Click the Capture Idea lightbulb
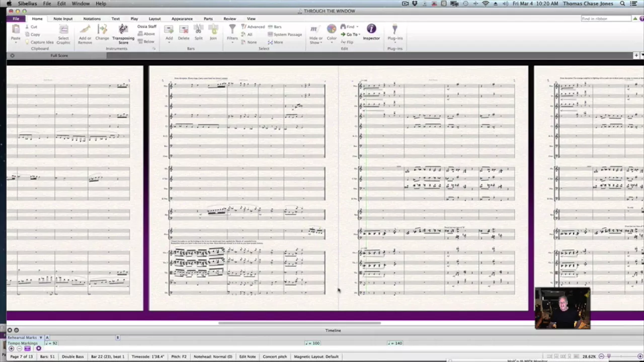The height and width of the screenshot is (362, 644). point(27,42)
